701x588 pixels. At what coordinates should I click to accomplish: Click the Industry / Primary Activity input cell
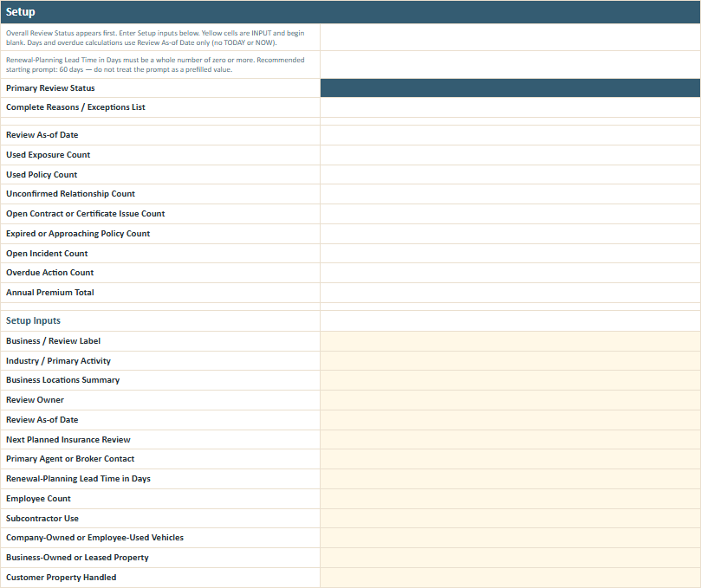coord(510,360)
